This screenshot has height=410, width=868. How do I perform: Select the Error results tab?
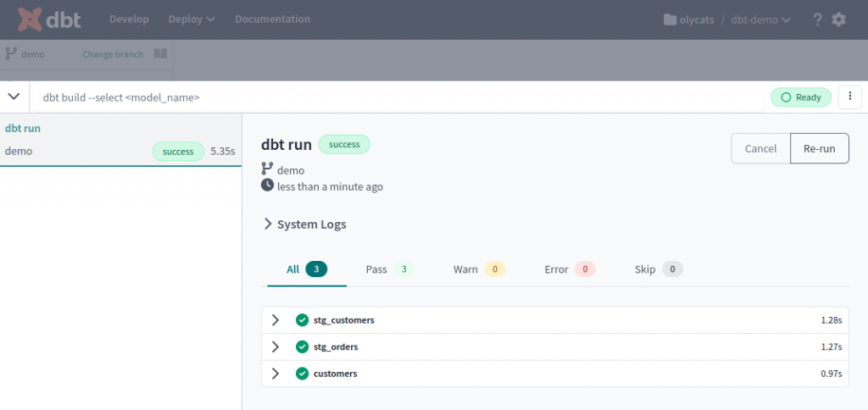[x=570, y=269]
